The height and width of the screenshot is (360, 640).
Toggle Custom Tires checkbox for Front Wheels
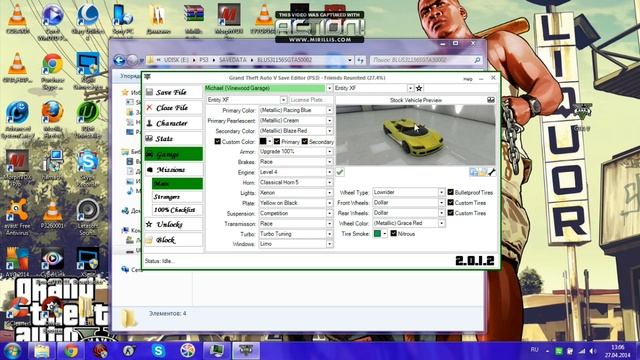pos(451,202)
